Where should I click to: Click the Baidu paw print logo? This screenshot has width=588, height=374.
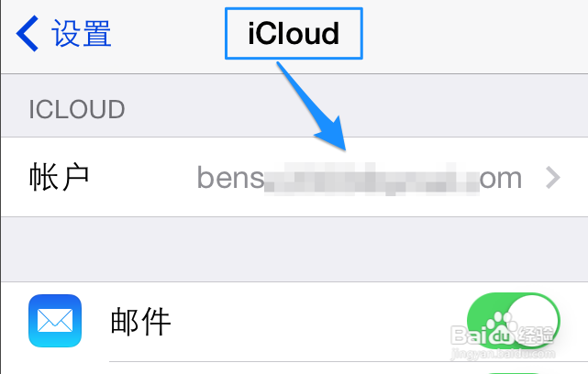(502, 330)
